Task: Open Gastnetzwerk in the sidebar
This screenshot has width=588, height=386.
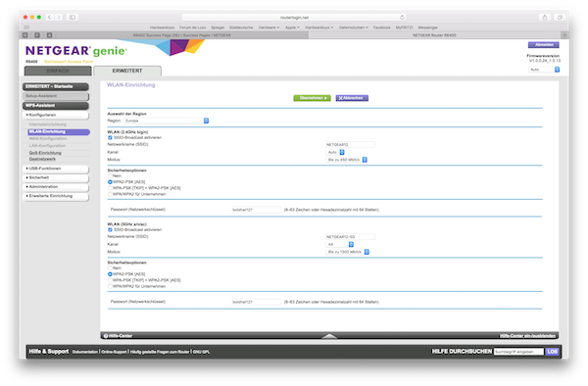Action: (42, 159)
